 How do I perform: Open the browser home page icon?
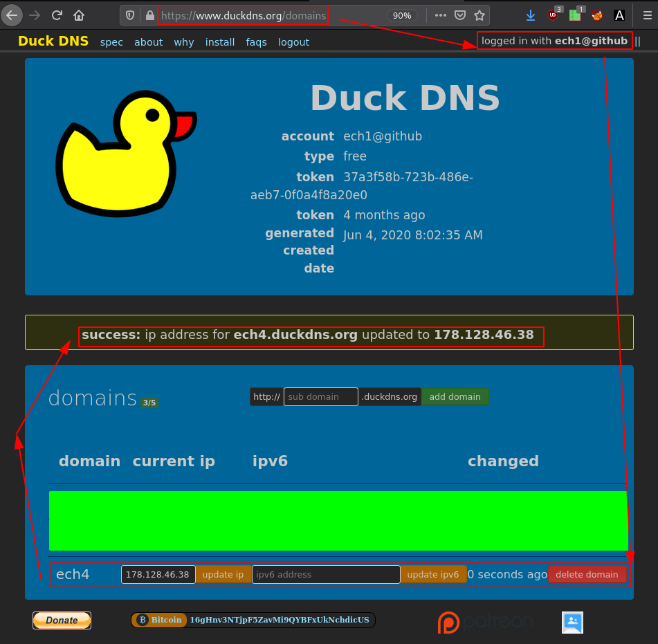[78, 15]
